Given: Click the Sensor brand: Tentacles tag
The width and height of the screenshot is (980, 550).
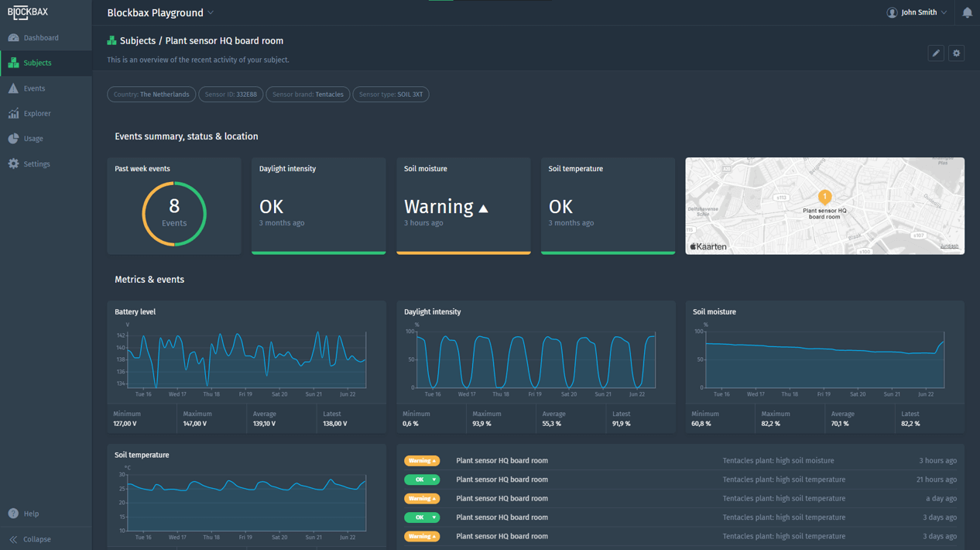Looking at the screenshot, I should click(307, 95).
